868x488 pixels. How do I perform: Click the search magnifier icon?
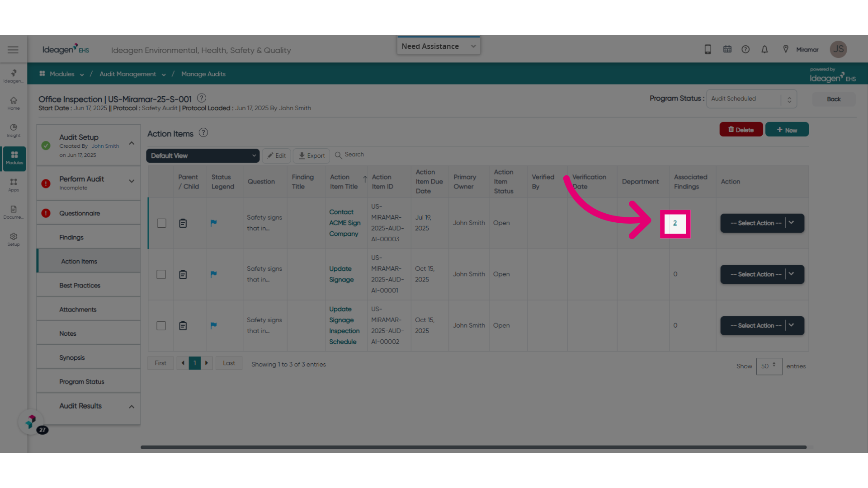point(338,155)
